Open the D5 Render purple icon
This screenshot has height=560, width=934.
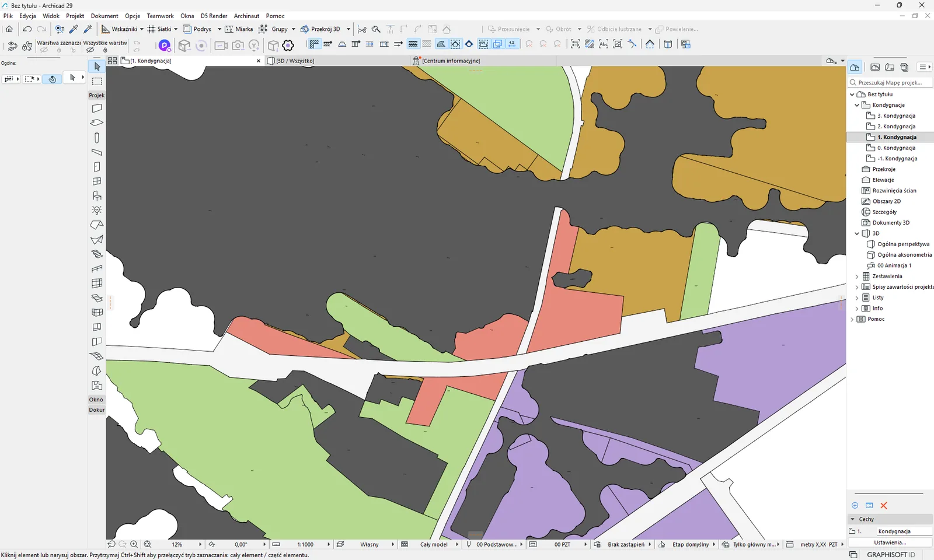point(165,45)
